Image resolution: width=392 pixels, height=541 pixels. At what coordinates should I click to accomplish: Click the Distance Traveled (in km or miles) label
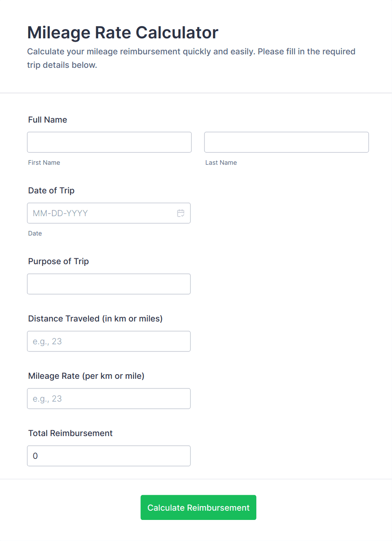[x=95, y=319]
